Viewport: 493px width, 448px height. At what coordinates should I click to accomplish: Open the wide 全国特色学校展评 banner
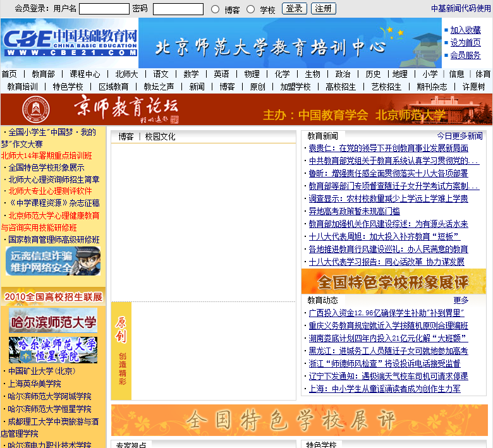point(300,420)
